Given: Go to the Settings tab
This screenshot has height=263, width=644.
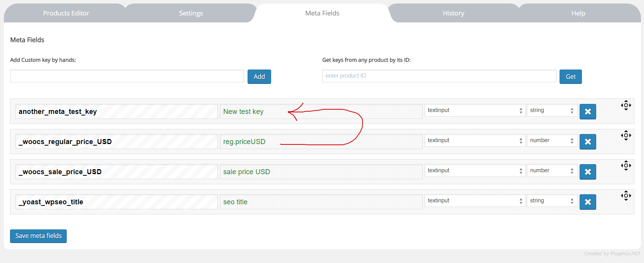Looking at the screenshot, I should (x=191, y=13).
